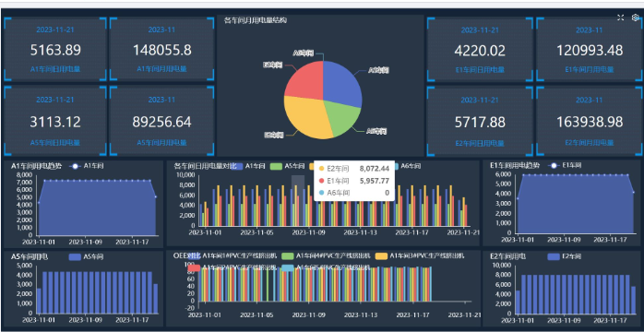Toggle A5车间 legend in daily comparison chart
The height and width of the screenshot is (332, 644).
point(287,166)
